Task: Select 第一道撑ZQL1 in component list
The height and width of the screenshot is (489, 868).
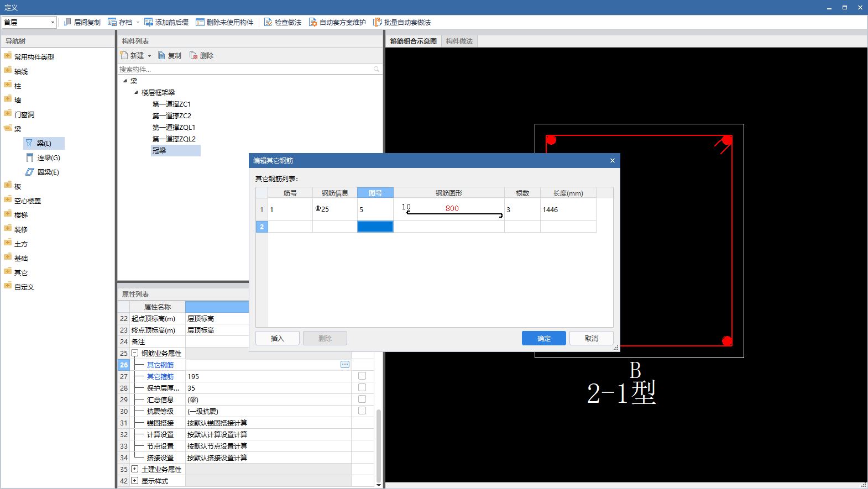Action: coord(174,127)
